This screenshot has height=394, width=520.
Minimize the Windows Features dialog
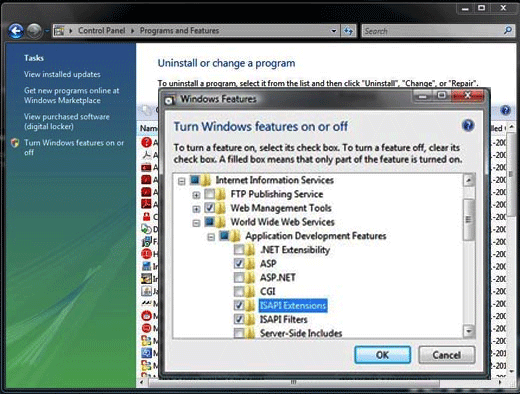point(423,96)
